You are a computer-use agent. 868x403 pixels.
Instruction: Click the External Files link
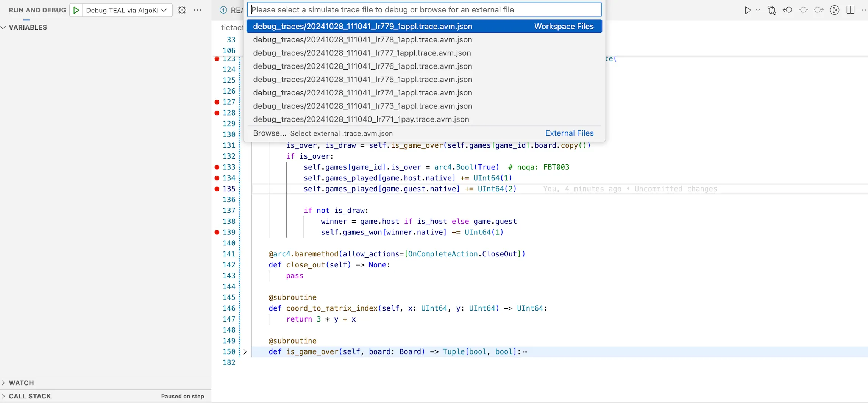(569, 133)
